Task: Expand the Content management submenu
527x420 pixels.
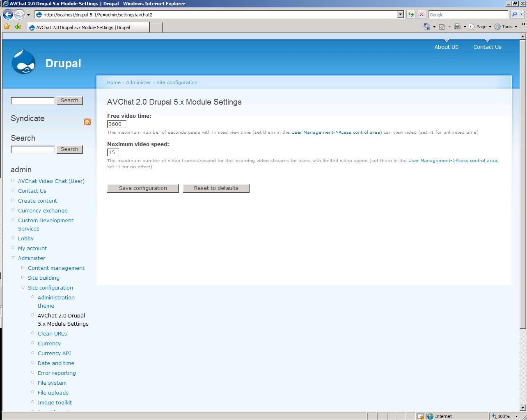Action: (x=23, y=267)
